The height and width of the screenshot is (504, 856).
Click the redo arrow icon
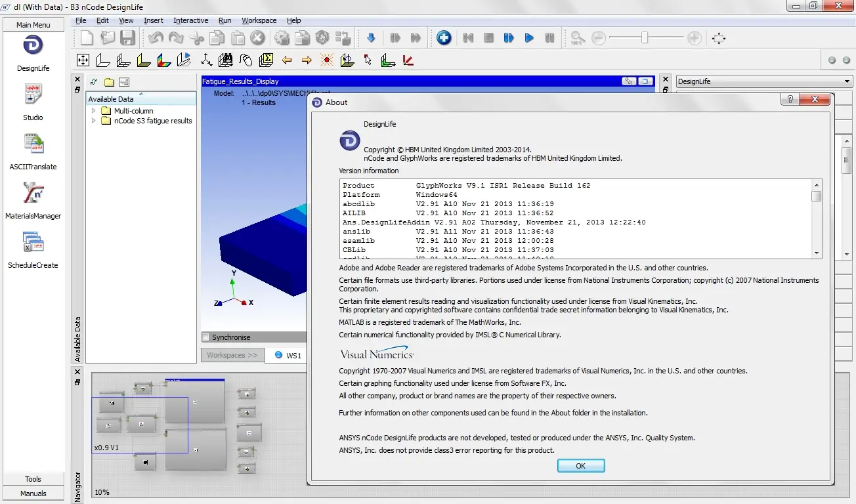point(176,38)
